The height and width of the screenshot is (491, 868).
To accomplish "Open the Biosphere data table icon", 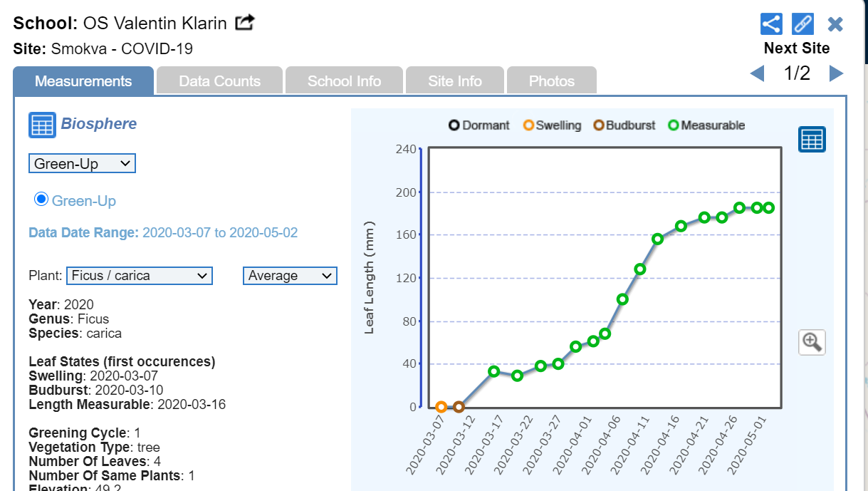I will tap(42, 125).
